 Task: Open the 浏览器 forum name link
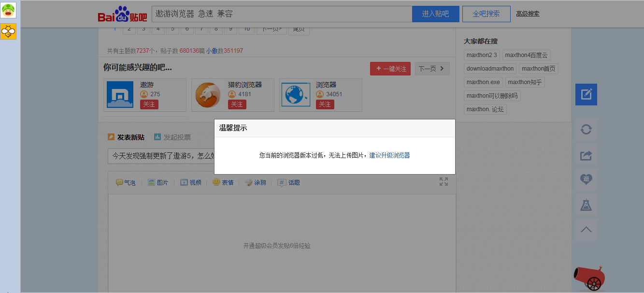coord(326,85)
